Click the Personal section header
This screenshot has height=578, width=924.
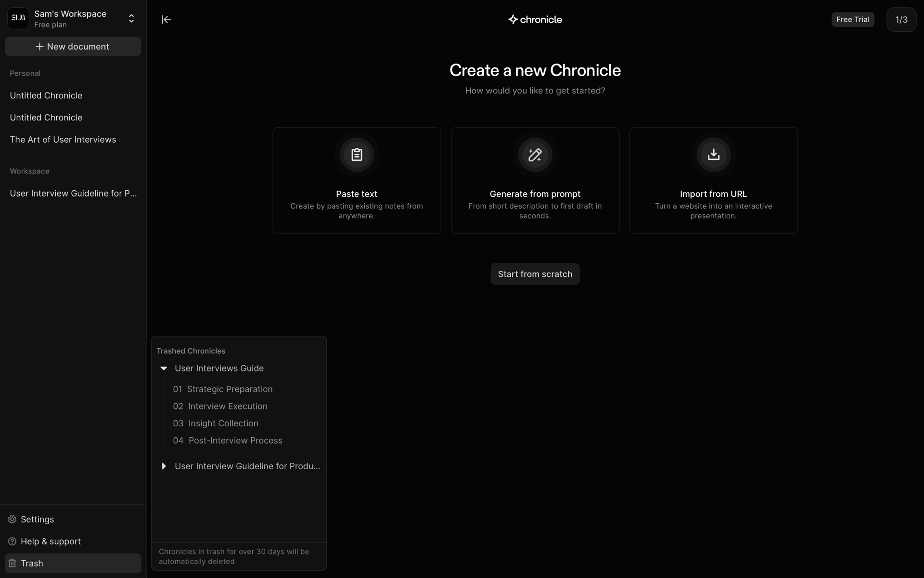25,73
